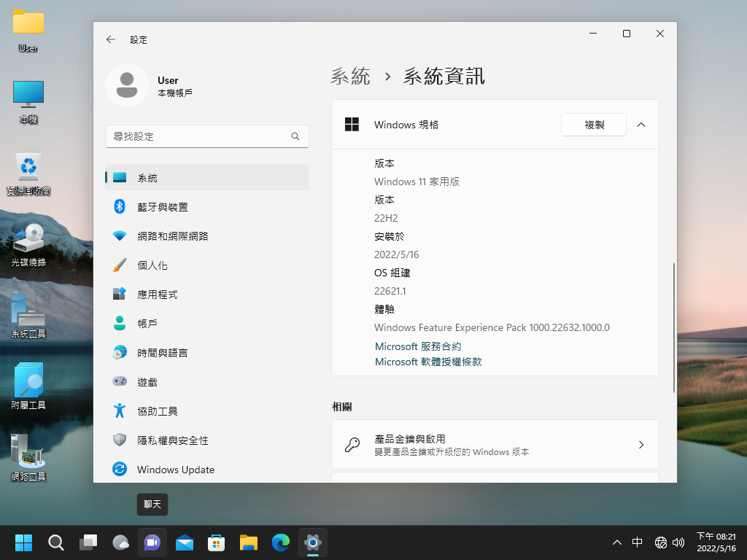Open taskbar Search
The image size is (747, 560).
pyautogui.click(x=55, y=542)
